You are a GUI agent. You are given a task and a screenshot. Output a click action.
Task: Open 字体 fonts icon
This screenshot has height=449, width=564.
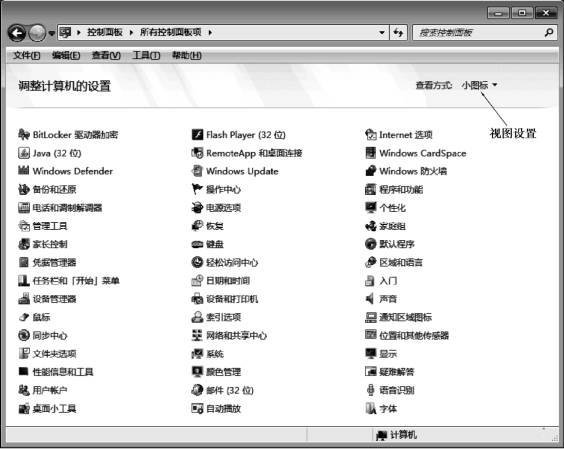(370, 408)
